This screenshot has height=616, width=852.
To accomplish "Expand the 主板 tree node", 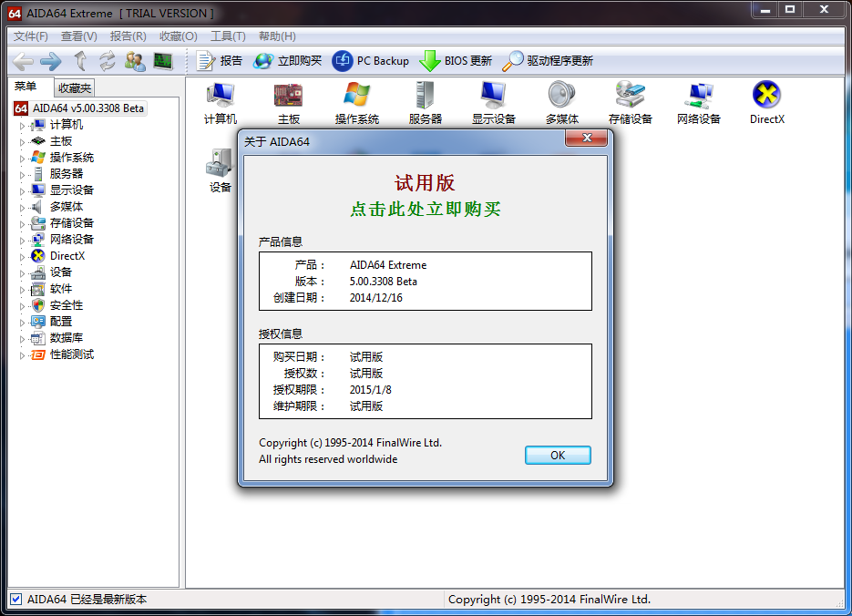I will click(x=22, y=142).
